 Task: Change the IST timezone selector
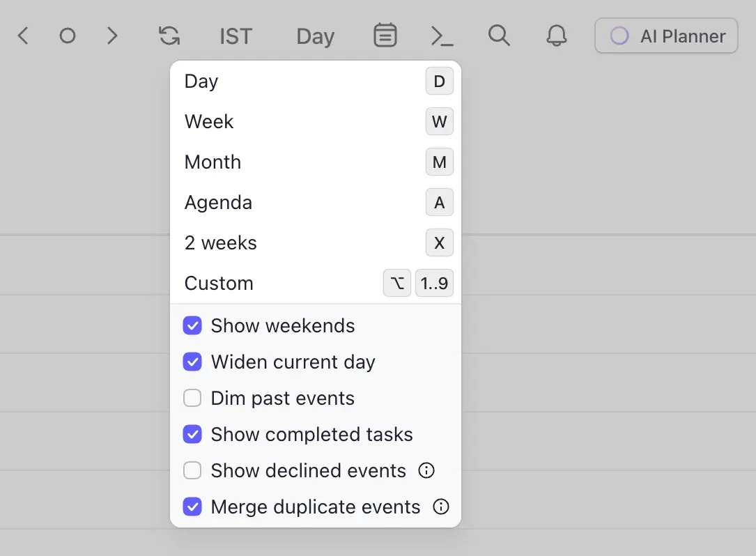pos(235,36)
